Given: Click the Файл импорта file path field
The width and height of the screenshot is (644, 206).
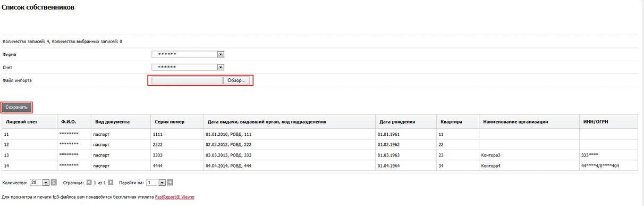Looking at the screenshot, I should [187, 80].
